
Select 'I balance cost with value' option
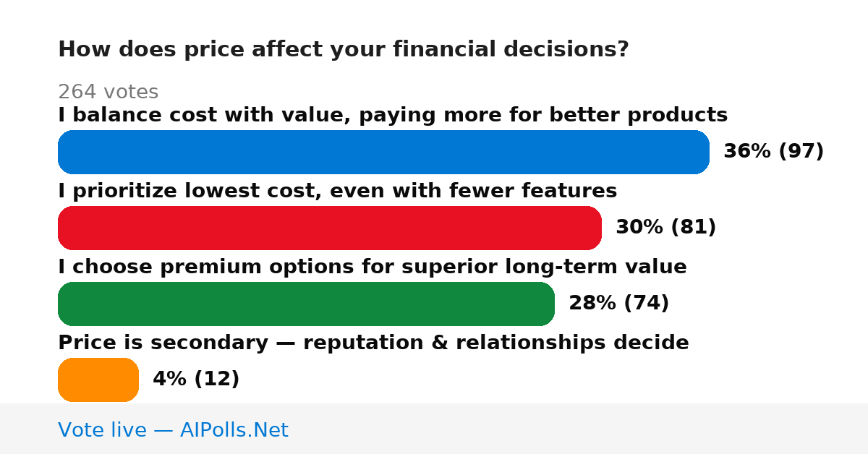tap(393, 115)
